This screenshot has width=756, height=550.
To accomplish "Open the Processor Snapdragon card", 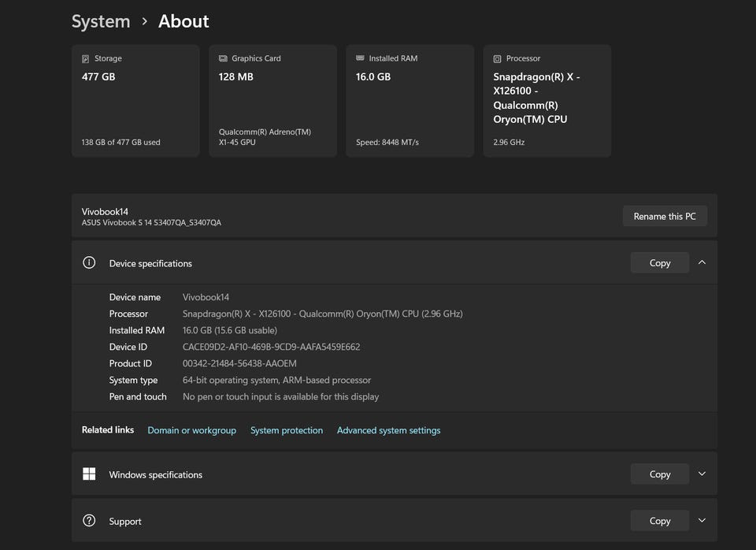I will 547,101.
